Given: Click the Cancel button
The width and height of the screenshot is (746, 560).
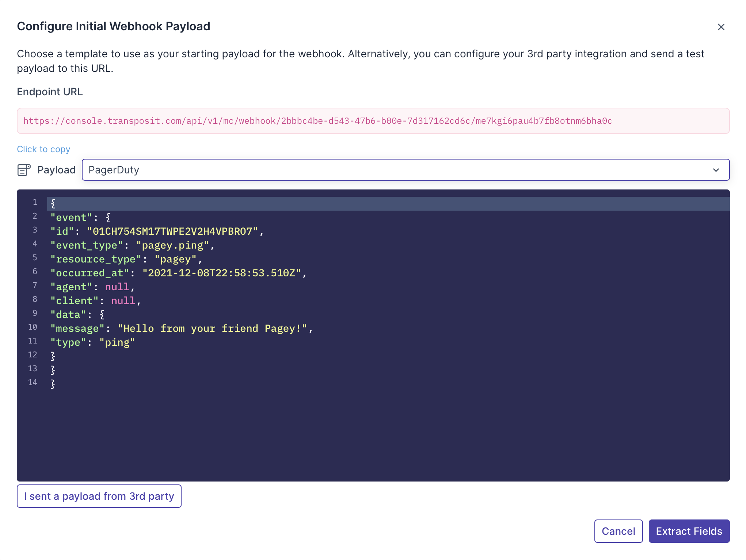Looking at the screenshot, I should [618, 531].
